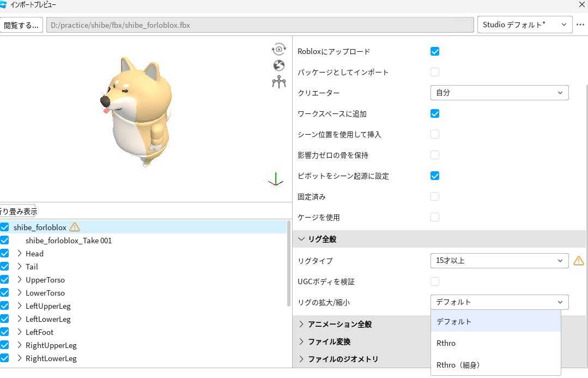Collapse the リグ全般 section
This screenshot has width=588, height=378.
pos(301,239)
